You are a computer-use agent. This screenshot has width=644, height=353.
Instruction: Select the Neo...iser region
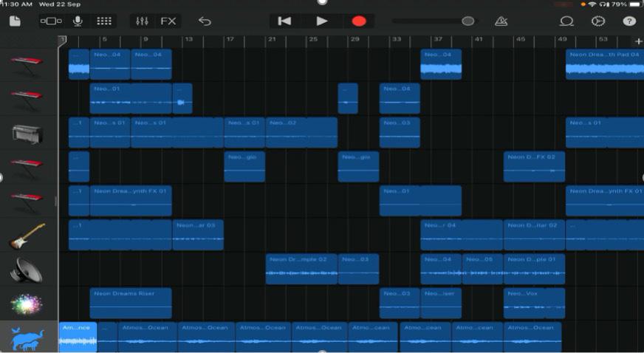click(x=441, y=303)
